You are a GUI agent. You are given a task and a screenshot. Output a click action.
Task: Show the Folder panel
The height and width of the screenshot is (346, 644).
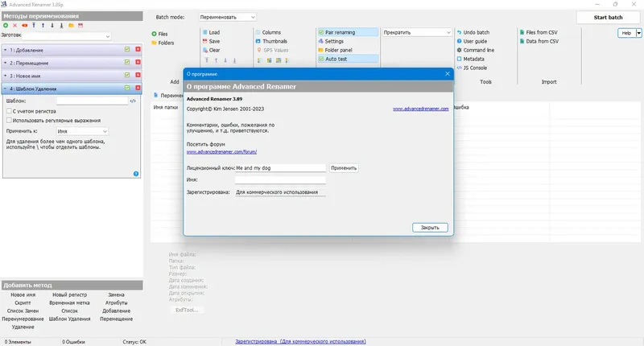pyautogui.click(x=335, y=50)
